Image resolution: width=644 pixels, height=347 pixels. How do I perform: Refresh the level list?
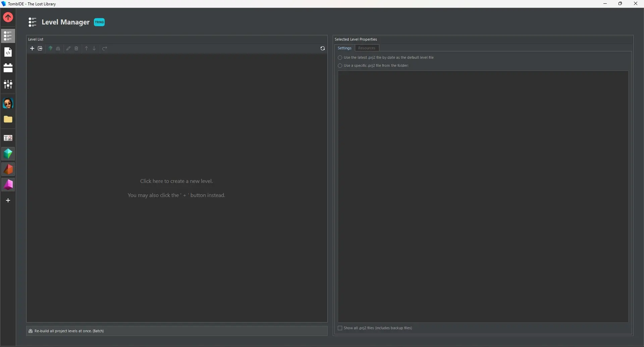(322, 49)
